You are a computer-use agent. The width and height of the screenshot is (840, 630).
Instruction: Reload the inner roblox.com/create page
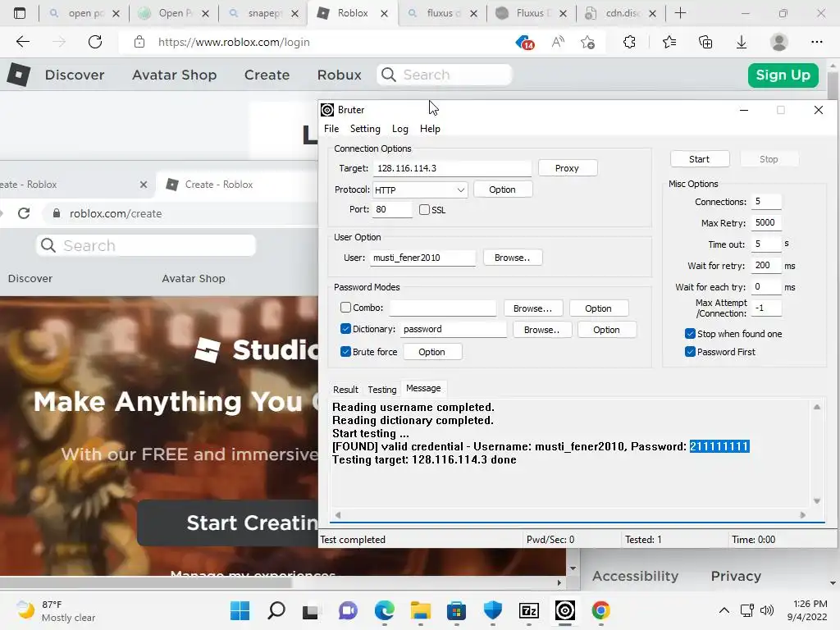pos(24,213)
